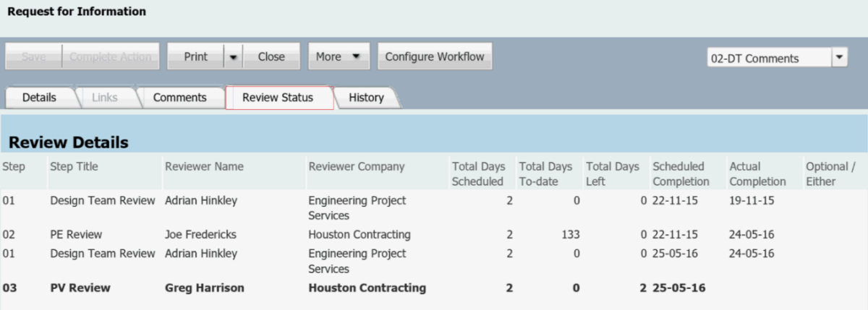The width and height of the screenshot is (868, 310).
Task: Click the Complete Action button
Action: 111,57
